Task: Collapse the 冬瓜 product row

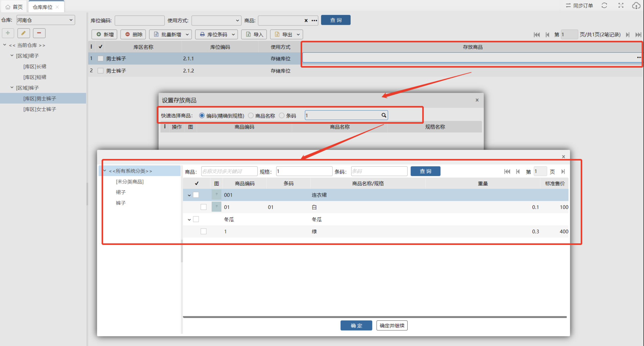Action: pos(189,219)
